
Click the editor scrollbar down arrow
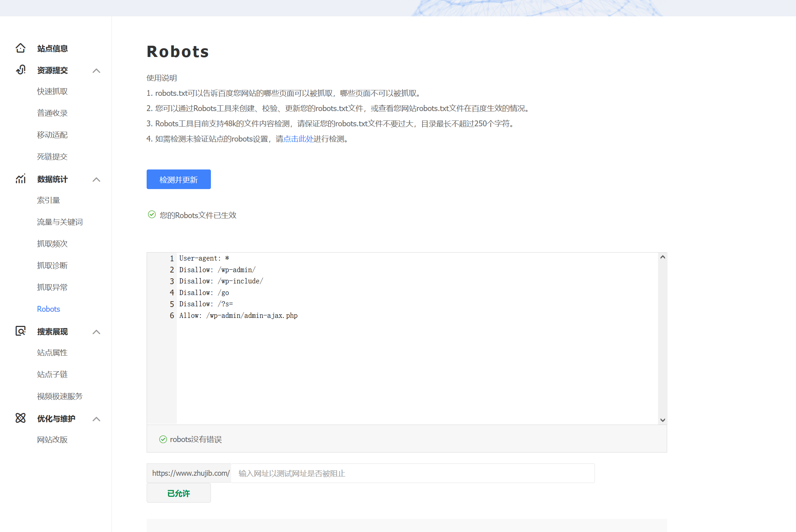[662, 420]
